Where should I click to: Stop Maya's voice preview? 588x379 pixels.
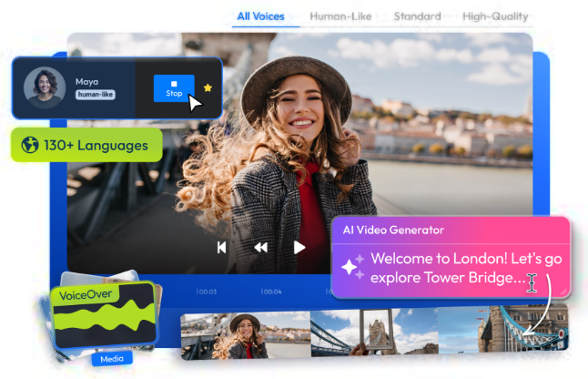tap(174, 88)
